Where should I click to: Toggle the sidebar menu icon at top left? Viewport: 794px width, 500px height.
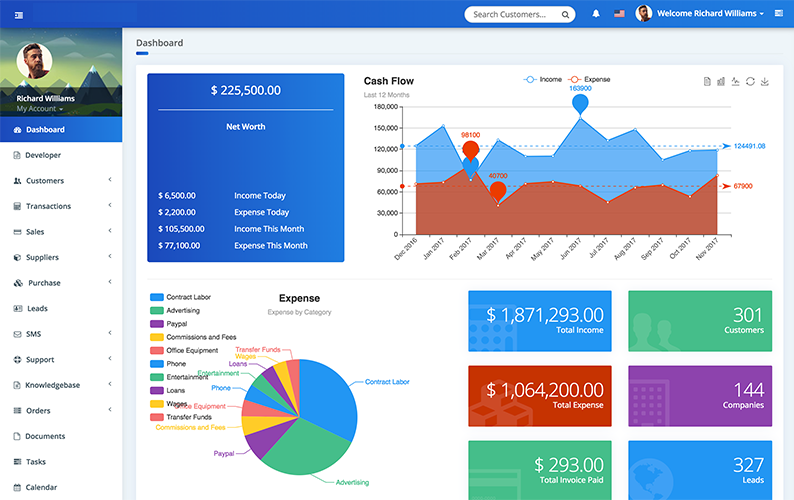[19, 15]
